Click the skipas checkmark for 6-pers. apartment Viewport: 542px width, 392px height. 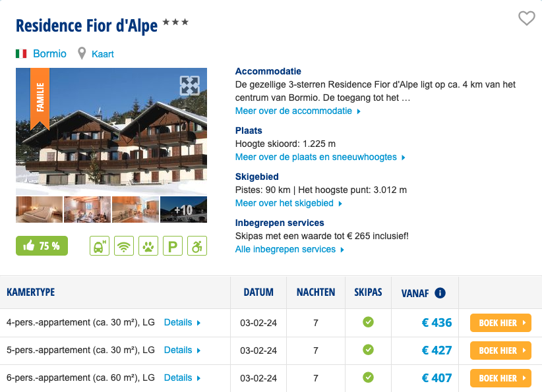tap(368, 378)
